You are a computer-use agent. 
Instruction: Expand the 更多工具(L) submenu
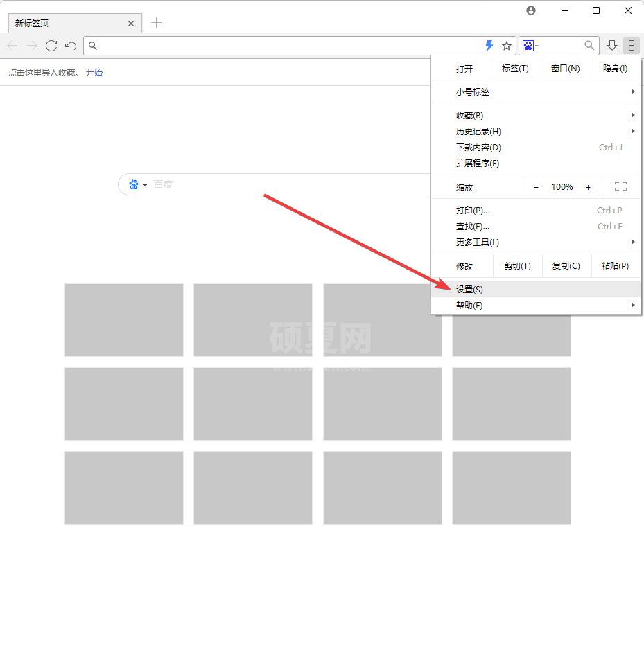pos(536,242)
